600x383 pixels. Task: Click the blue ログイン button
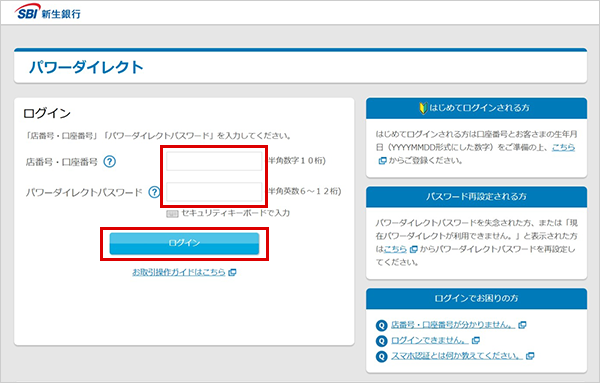point(184,243)
